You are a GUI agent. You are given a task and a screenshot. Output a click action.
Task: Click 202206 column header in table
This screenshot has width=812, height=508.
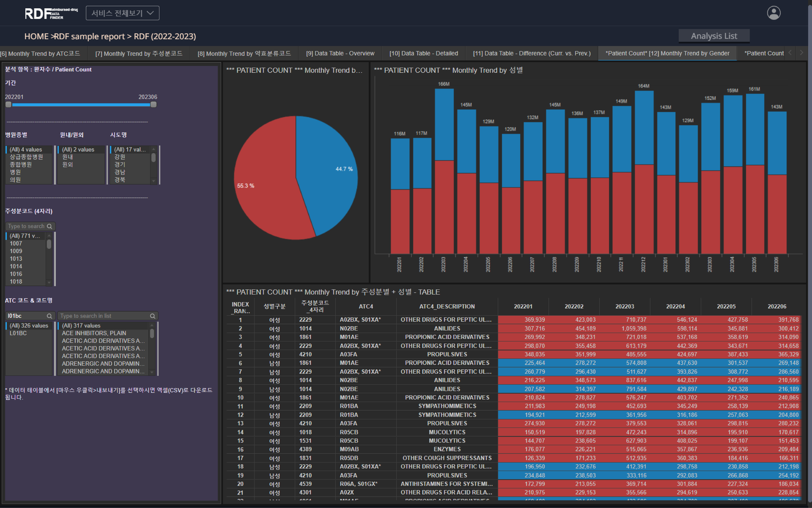point(777,306)
